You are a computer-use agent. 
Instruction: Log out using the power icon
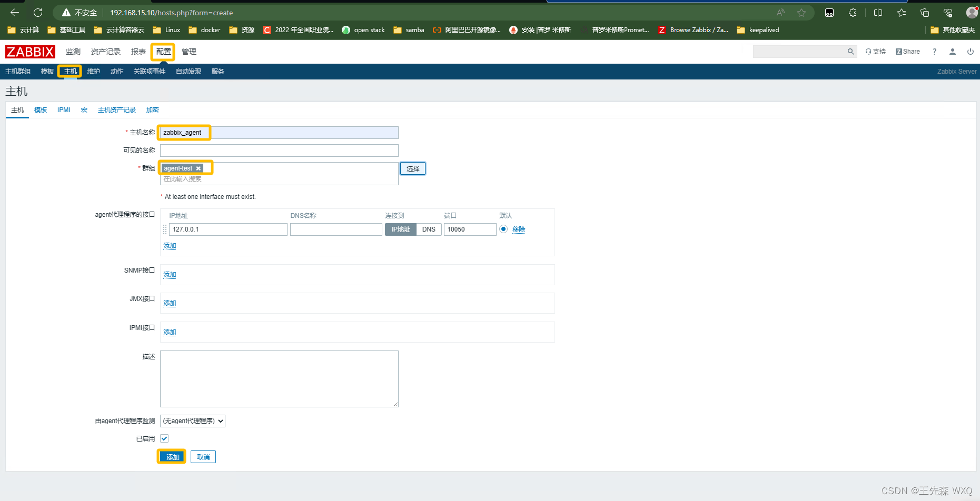[x=970, y=52]
